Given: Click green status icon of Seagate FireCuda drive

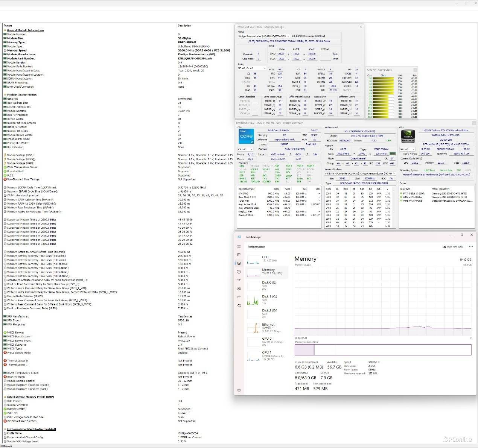Looking at the screenshot, I should coord(401,201).
